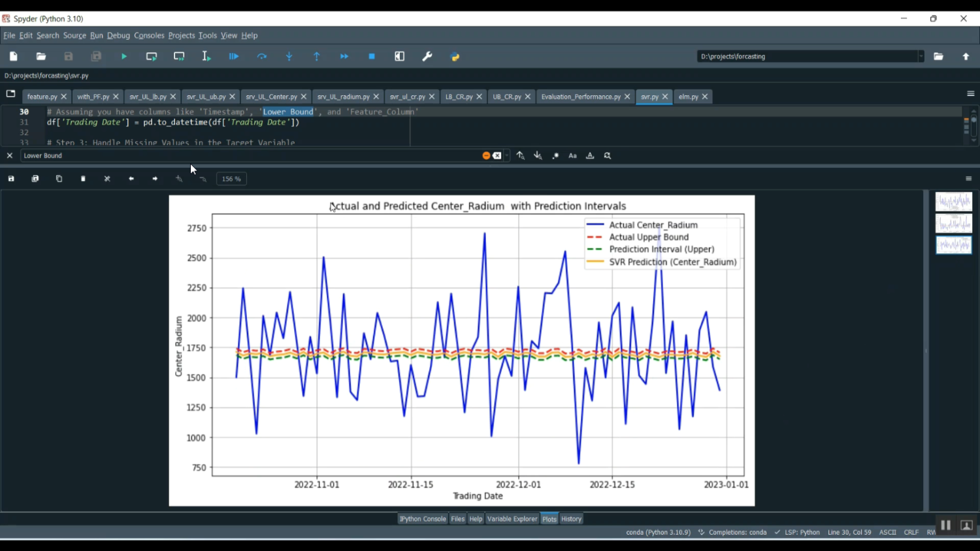Click the PYTHONPATH manager Python icon
The height and width of the screenshot is (551, 980).
[x=455, y=56]
